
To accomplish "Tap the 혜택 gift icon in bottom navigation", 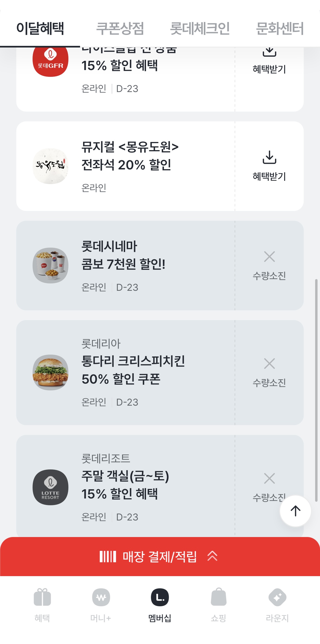I will pos(42,597).
